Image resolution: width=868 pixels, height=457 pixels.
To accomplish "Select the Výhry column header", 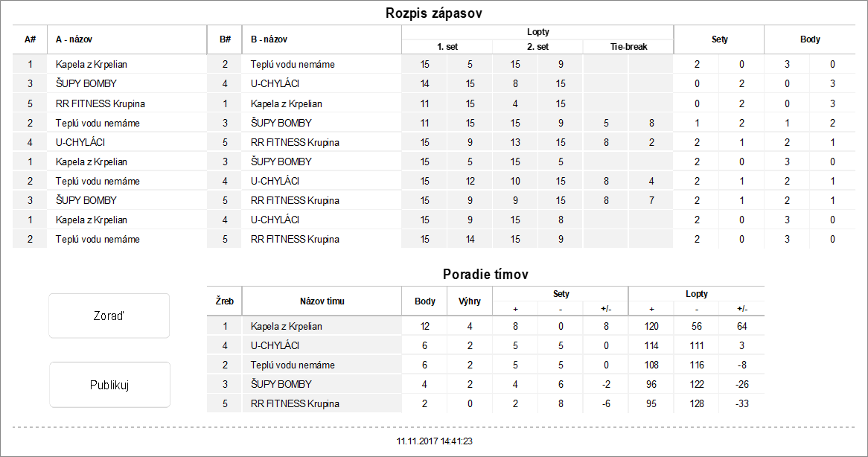I will coord(469,301).
